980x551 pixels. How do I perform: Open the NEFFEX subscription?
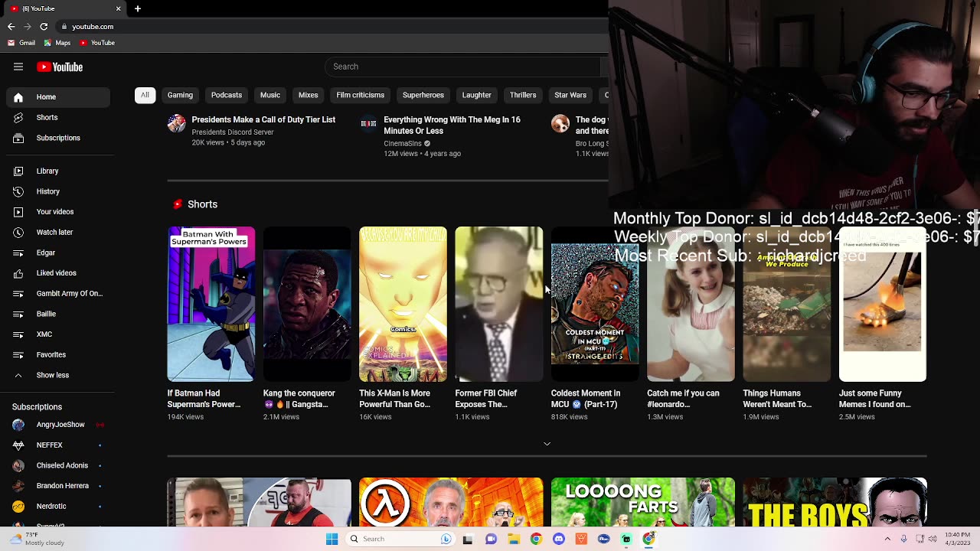tap(57, 445)
